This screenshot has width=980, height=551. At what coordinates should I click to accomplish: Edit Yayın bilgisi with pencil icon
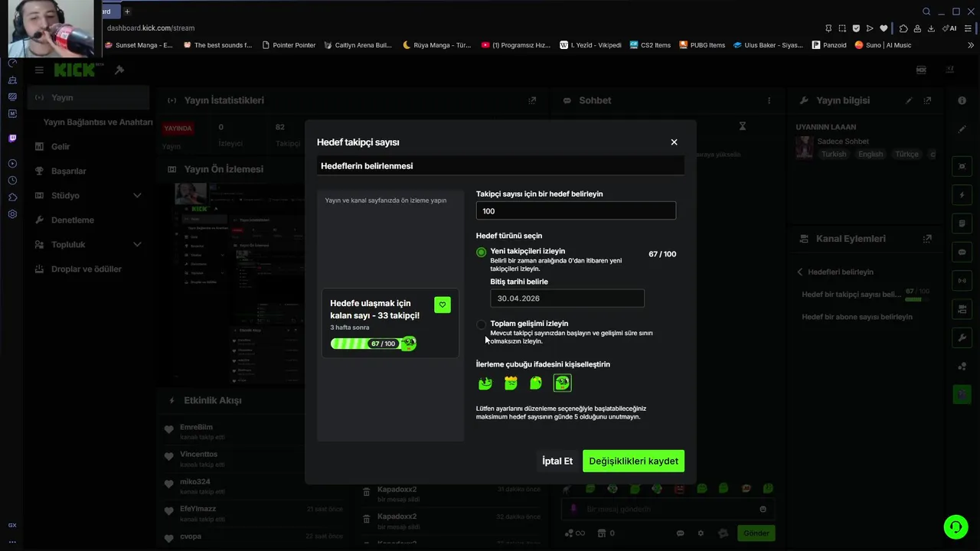(x=909, y=100)
